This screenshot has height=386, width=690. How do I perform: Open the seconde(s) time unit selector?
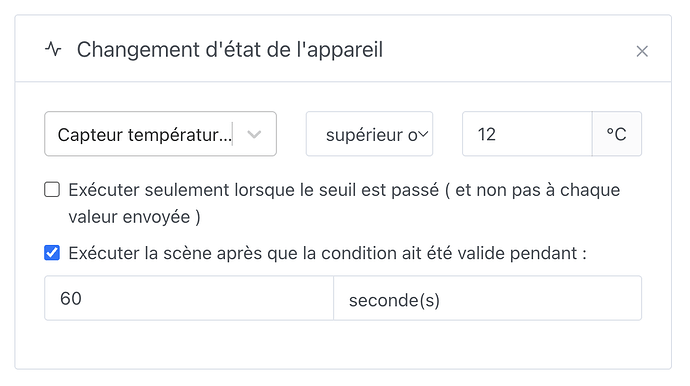click(488, 298)
